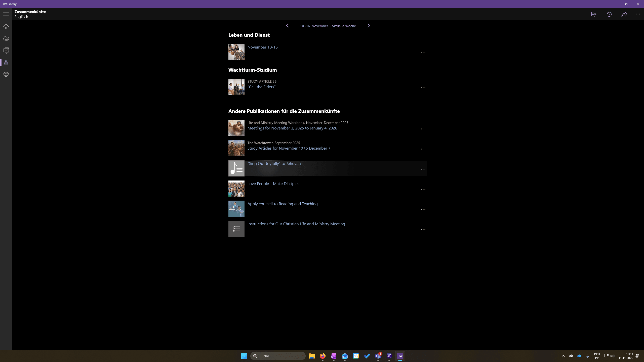The width and height of the screenshot is (644, 362).
Task: Open the microphone tray icon
Action: (587, 356)
